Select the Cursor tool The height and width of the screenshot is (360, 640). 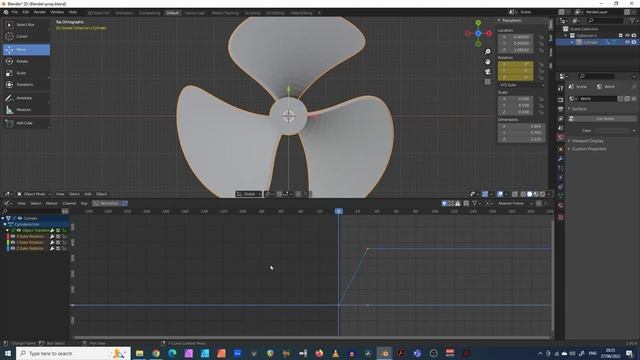coord(27,36)
